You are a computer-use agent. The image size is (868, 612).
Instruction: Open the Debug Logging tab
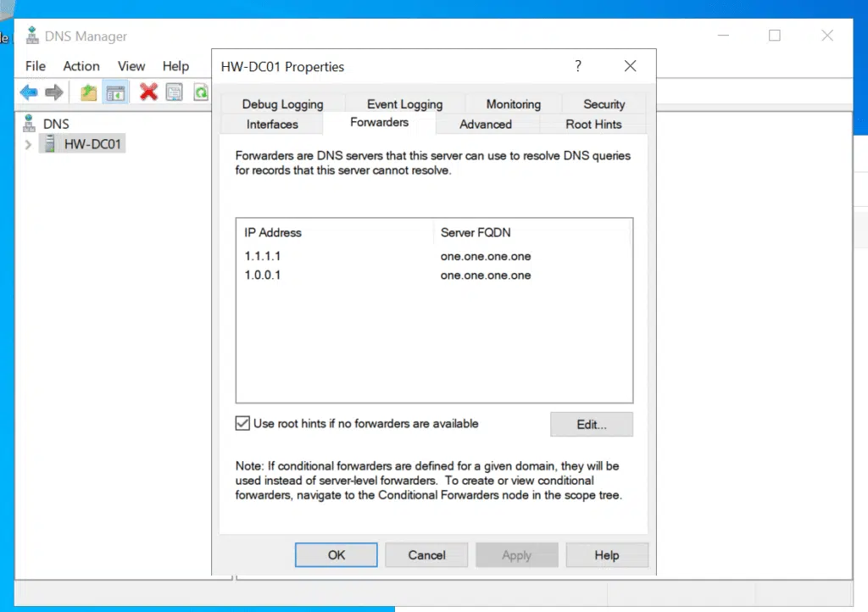coord(282,104)
